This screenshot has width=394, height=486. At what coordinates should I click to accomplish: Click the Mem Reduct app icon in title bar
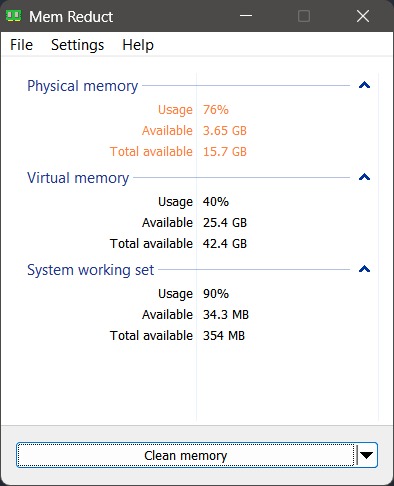[14, 16]
